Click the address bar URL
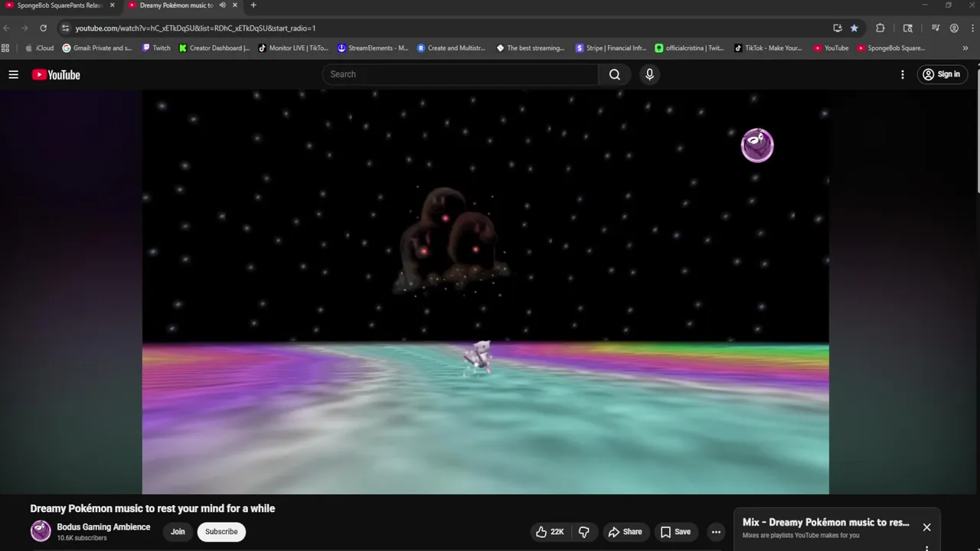Image resolution: width=980 pixels, height=551 pixels. click(x=195, y=28)
